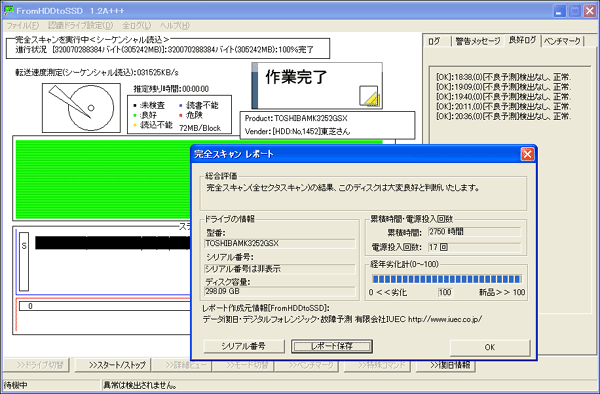Click the 読込不能 legend entry
This screenshot has height=394, width=600.
point(152,125)
